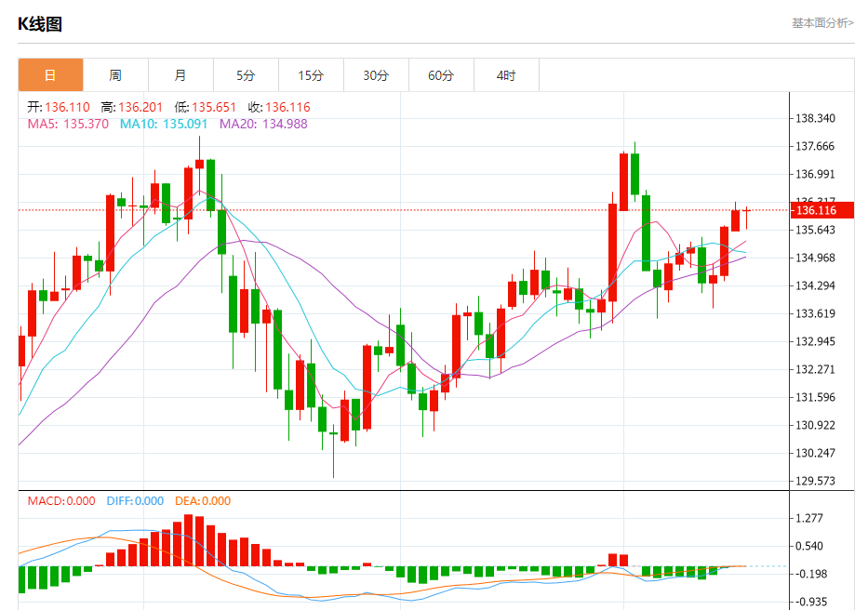Click the 开:136.110 opening price value
Viewport: 868px width, 610px height.
pyautogui.click(x=59, y=107)
